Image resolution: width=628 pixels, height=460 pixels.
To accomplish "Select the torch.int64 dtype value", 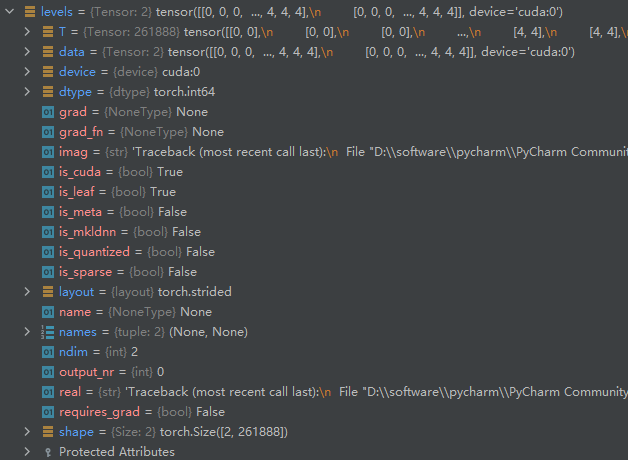I will (184, 92).
